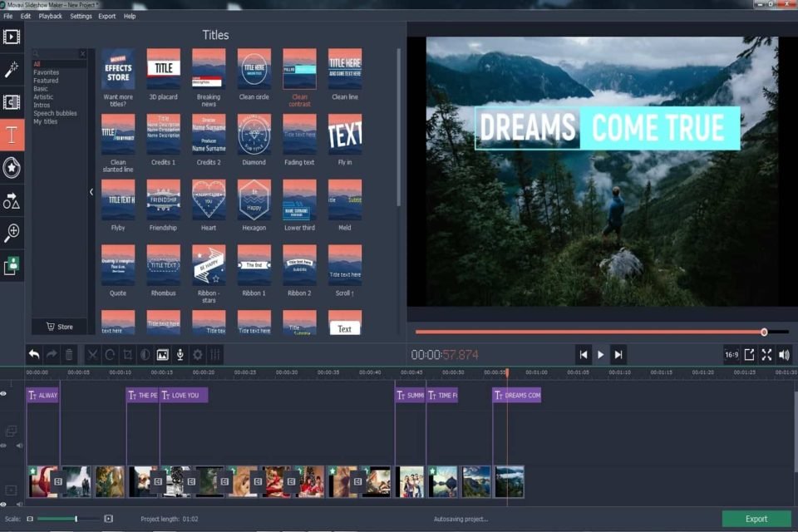Open the Transitions panel

pyautogui.click(x=12, y=101)
